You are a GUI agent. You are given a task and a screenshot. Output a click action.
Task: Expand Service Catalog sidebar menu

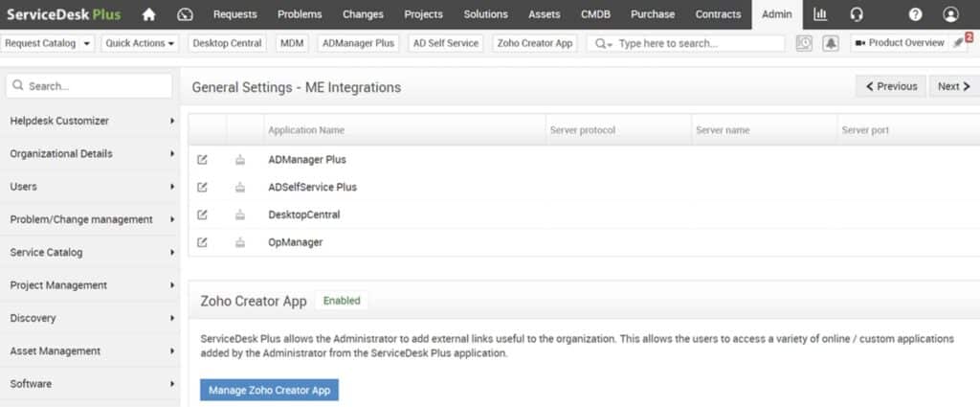point(91,253)
